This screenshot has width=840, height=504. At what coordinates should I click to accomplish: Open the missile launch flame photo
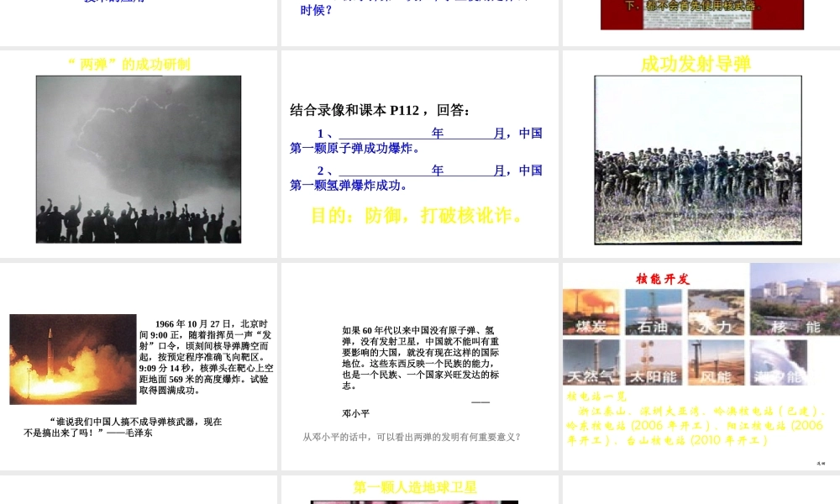tap(73, 359)
